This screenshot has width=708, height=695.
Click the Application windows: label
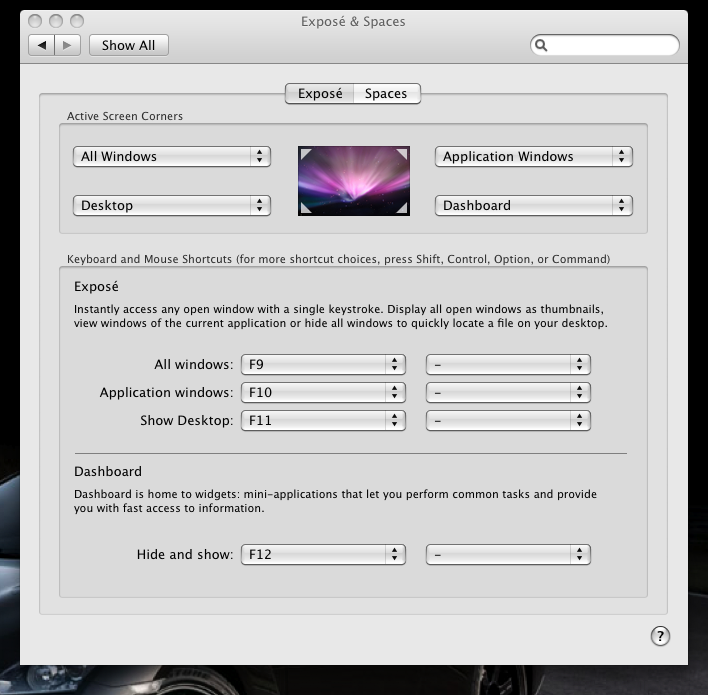click(167, 392)
